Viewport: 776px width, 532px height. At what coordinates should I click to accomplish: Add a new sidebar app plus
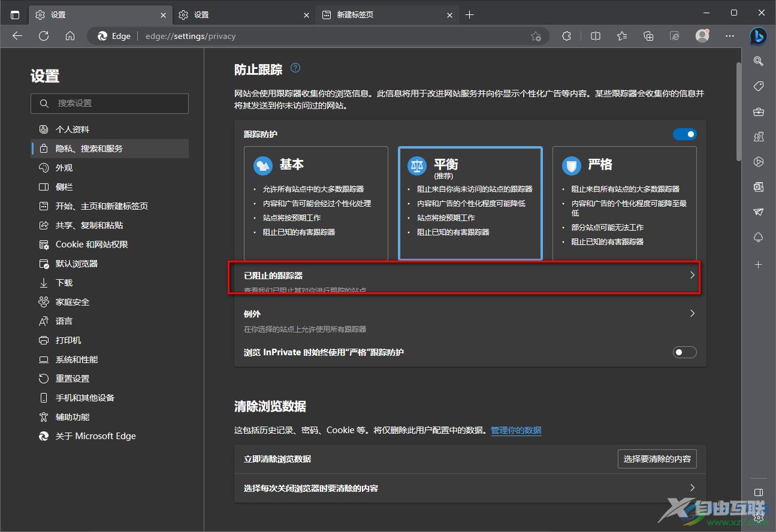[x=759, y=264]
